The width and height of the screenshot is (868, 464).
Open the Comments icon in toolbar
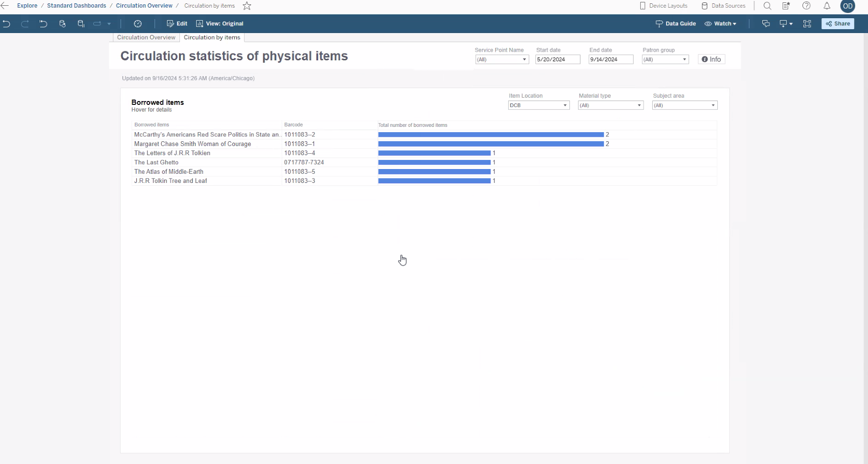click(766, 23)
